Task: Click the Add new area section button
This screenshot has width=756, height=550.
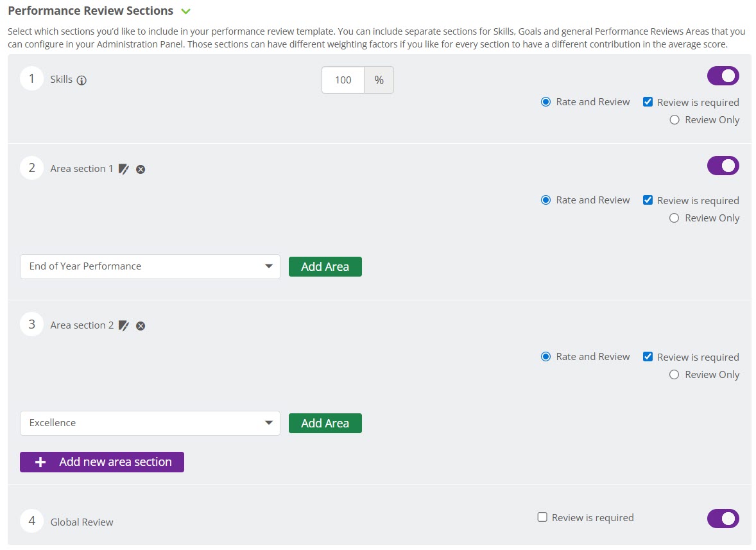Action: pos(102,462)
